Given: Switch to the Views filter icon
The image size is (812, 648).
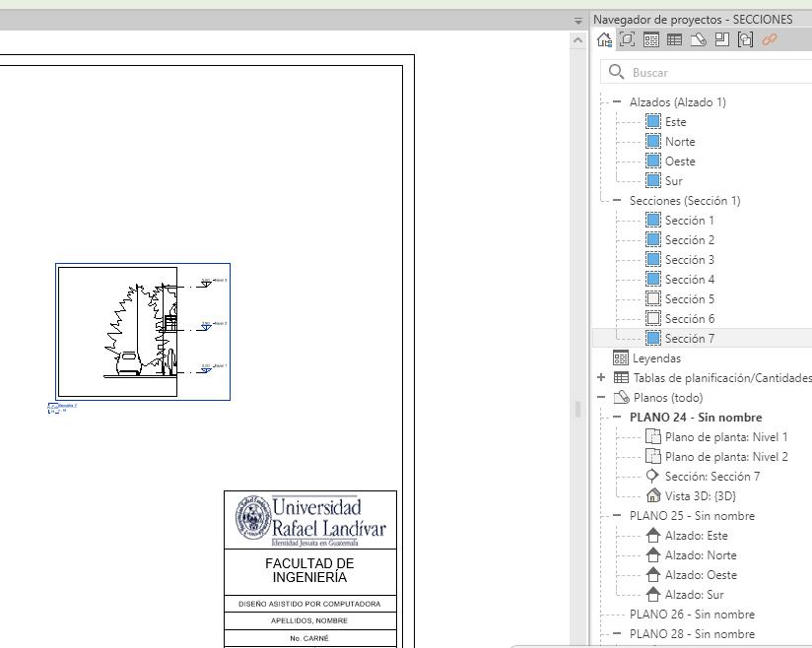Looking at the screenshot, I should 627,39.
